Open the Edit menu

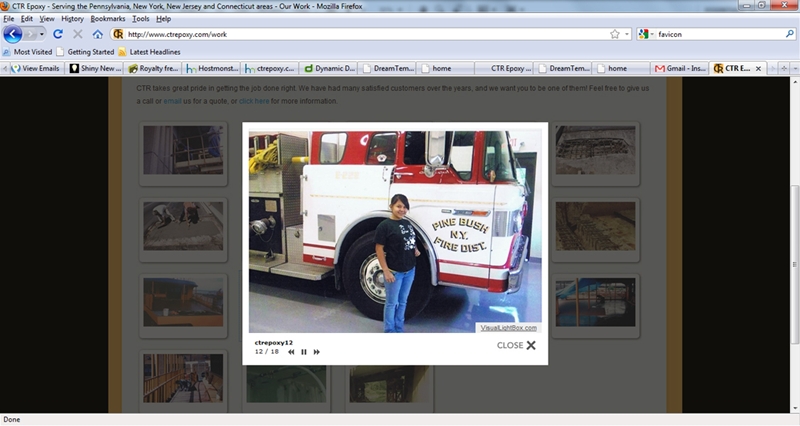[x=27, y=19]
